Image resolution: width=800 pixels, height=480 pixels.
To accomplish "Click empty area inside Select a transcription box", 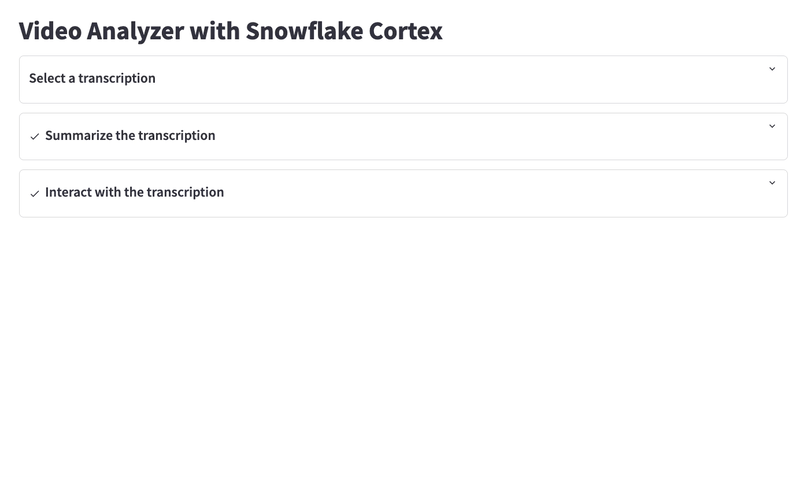I will pos(459,80).
